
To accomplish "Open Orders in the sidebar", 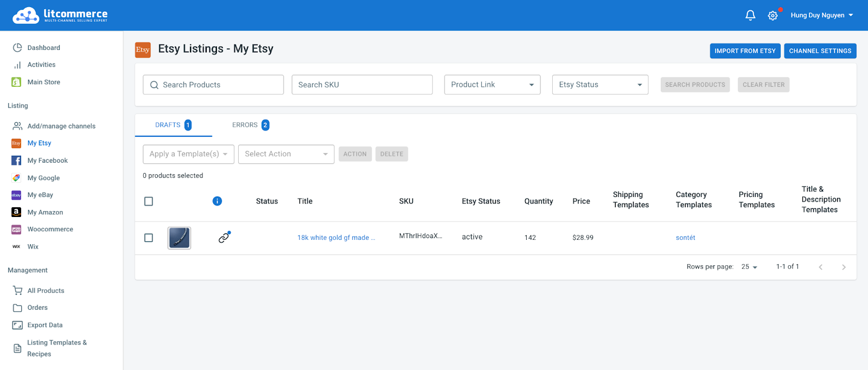I will 37,308.
